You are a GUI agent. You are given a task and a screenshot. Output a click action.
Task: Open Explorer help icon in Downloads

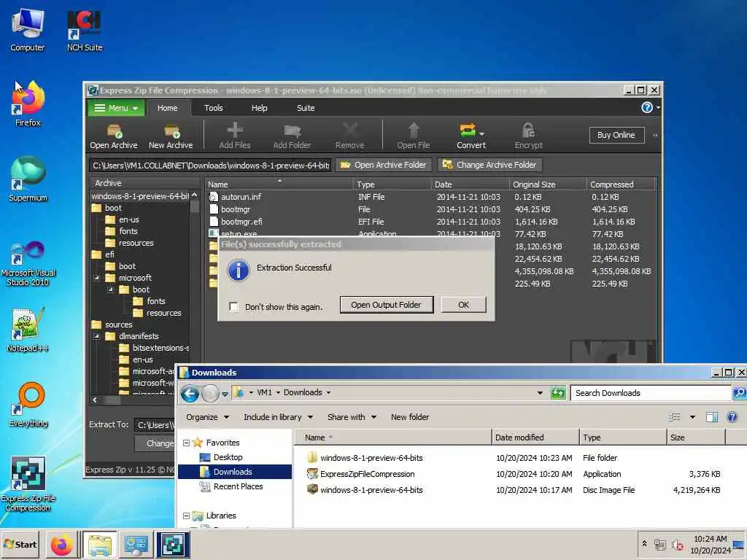732,417
